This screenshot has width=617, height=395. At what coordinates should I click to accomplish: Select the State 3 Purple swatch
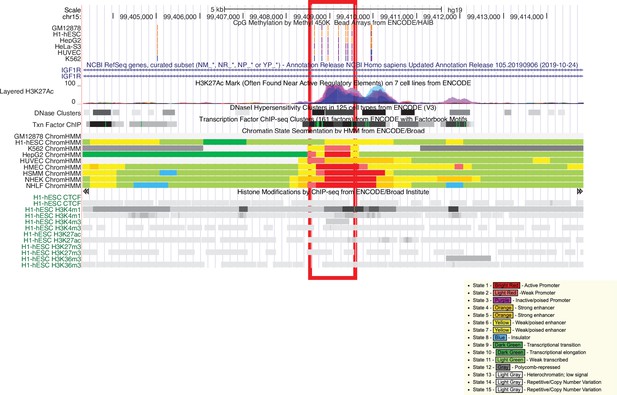(x=503, y=300)
